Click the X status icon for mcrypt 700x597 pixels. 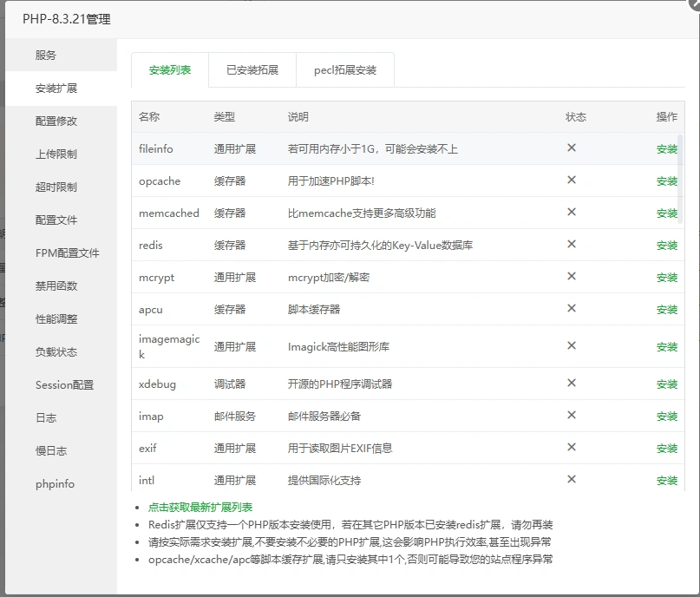tap(572, 277)
